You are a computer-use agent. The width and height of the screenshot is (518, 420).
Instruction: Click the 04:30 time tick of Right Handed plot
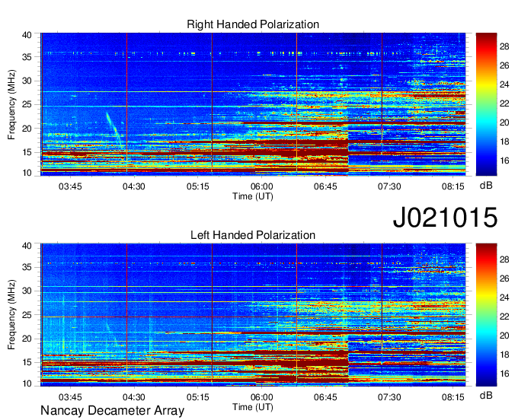click(134, 186)
